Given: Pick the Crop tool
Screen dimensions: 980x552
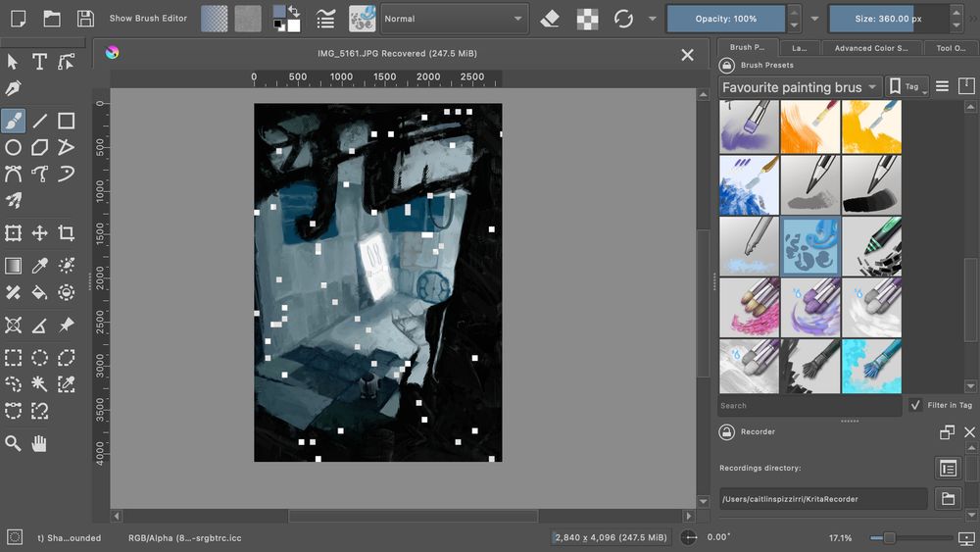Looking at the screenshot, I should pos(66,233).
